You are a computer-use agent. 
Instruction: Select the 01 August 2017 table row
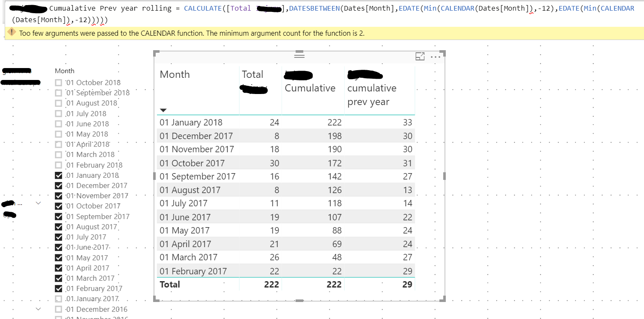pos(286,190)
